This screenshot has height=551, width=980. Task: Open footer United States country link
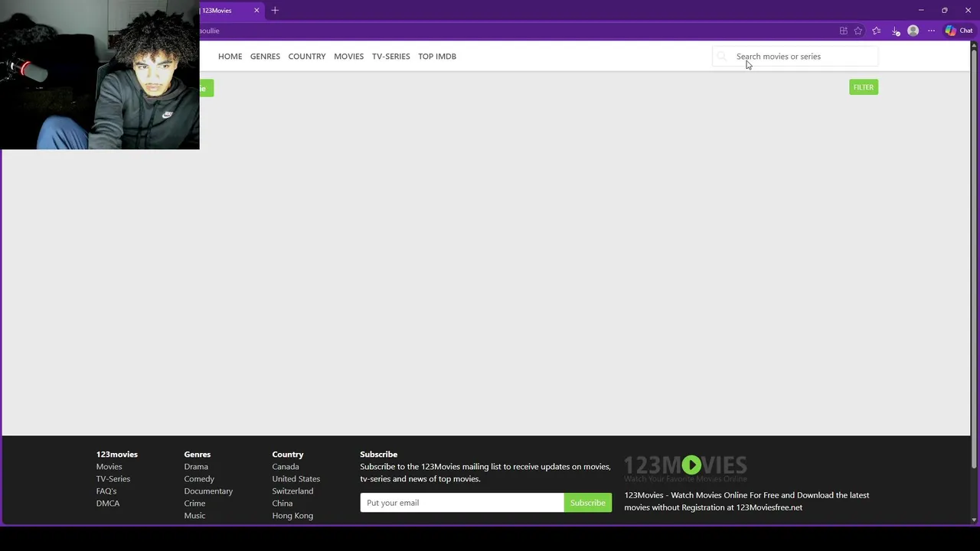[296, 479]
